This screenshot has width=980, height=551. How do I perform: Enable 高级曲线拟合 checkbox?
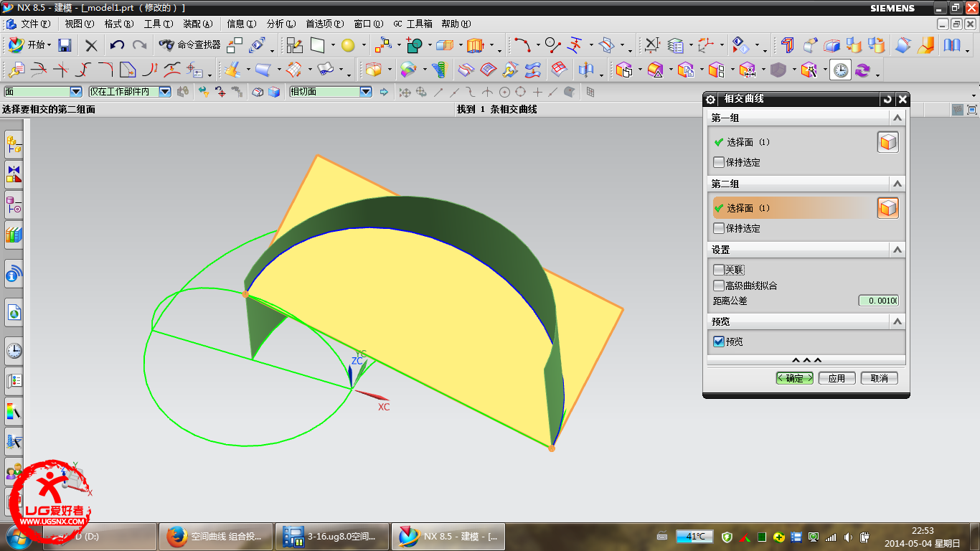point(719,286)
